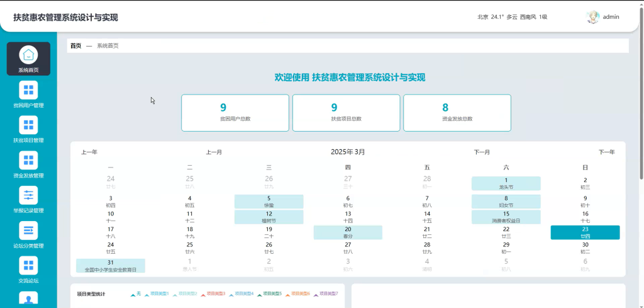644x308 pixels.
Task: Select March 29 初一 on calendar
Action: point(506,248)
